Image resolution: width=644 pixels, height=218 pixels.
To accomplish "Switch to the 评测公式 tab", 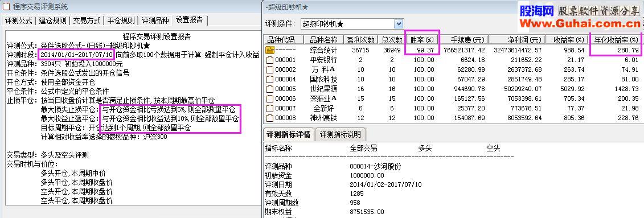I will point(18,20).
